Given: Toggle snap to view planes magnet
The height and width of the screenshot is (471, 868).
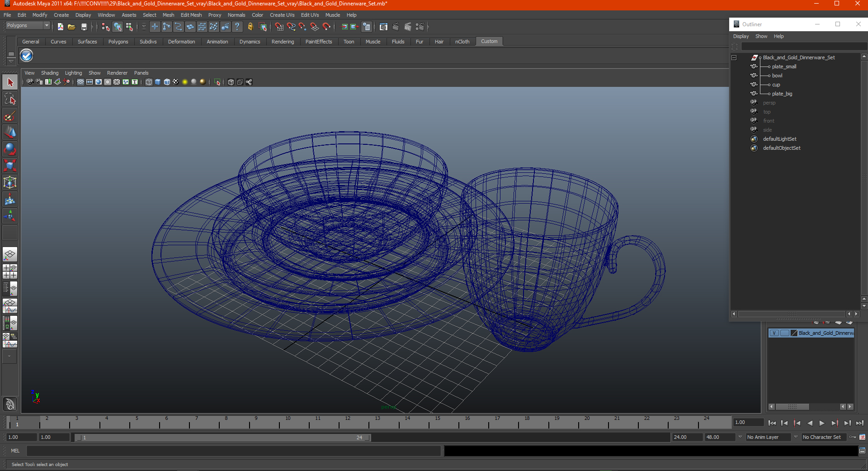Looking at the screenshot, I should (x=315, y=27).
